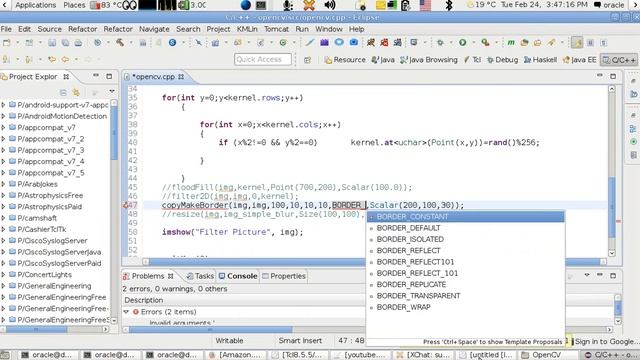The image size is (640, 360).
Task: Click the New file toolbar icon
Action: pyautogui.click(x=7, y=42)
